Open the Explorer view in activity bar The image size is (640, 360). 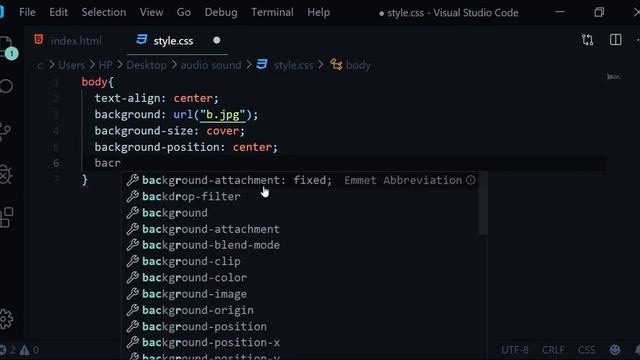(x=7, y=47)
